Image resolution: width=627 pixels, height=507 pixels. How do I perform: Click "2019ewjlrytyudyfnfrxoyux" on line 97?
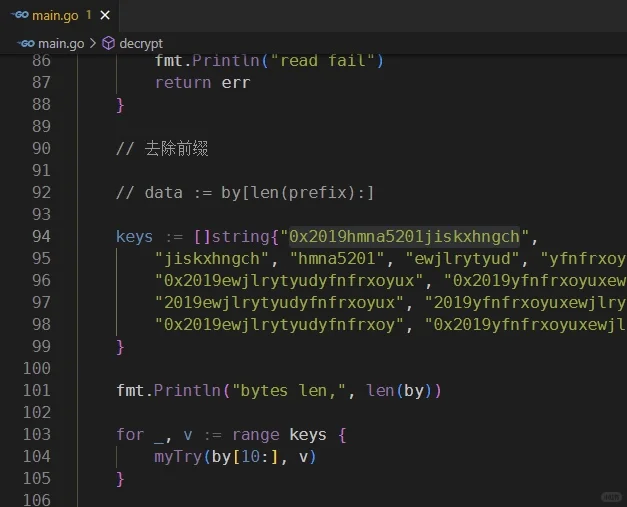280,303
